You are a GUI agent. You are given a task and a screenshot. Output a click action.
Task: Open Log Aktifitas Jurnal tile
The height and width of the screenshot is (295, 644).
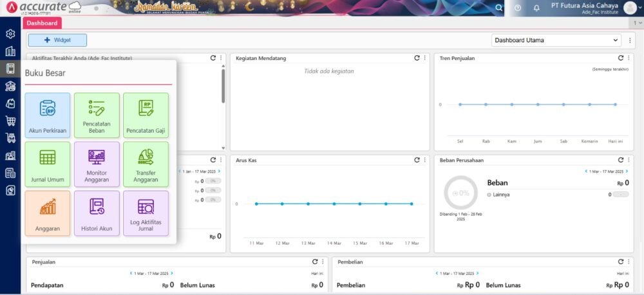[146, 213]
